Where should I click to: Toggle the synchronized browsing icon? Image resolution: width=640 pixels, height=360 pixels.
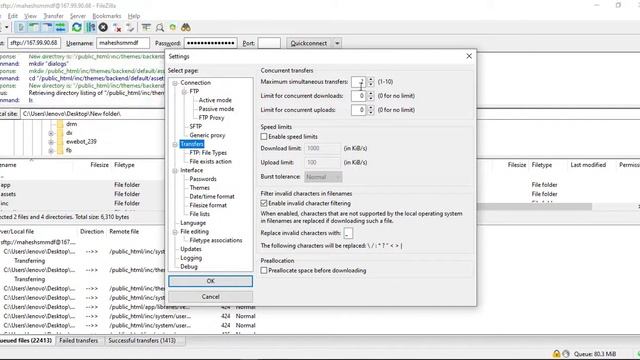click(173, 27)
